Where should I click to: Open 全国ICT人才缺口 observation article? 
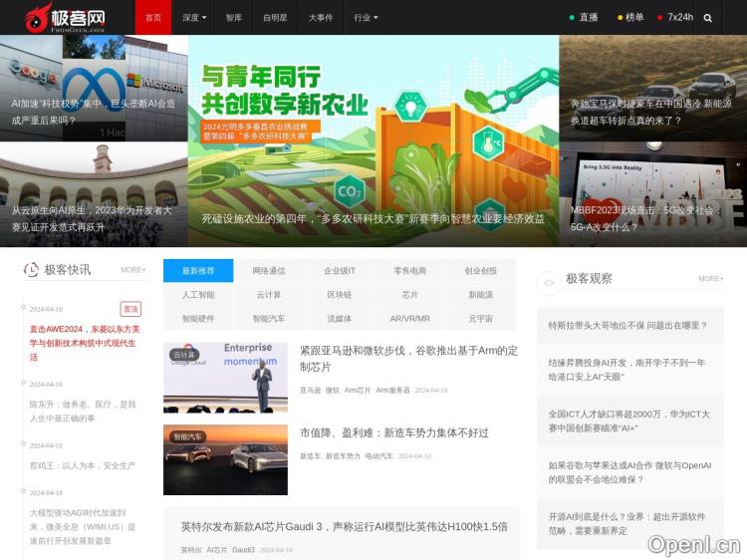(630, 420)
